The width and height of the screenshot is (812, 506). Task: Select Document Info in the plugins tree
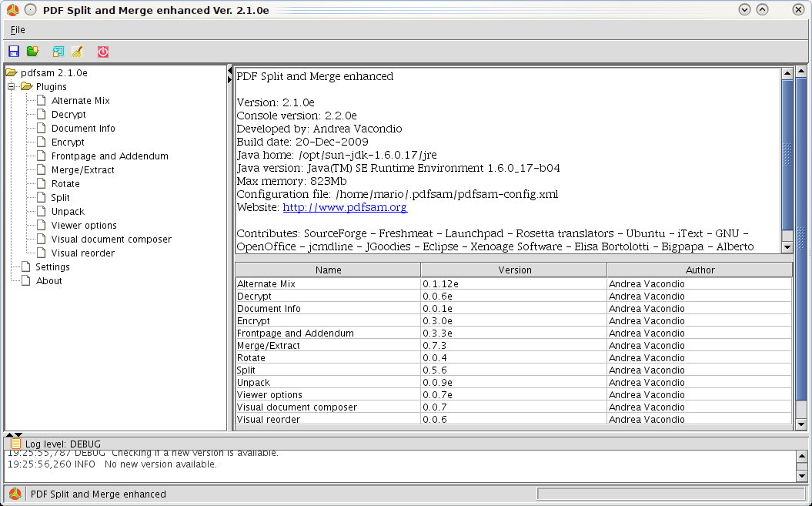point(83,128)
